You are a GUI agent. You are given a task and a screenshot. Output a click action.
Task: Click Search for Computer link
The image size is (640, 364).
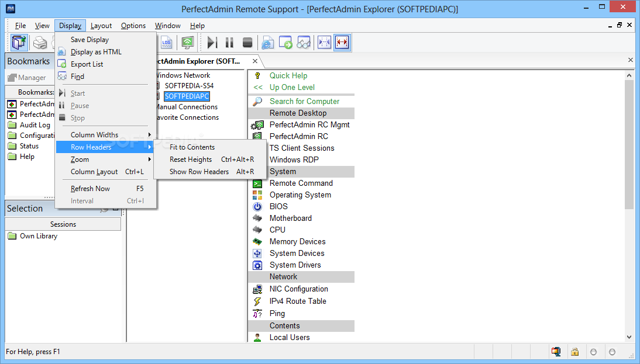[304, 101]
